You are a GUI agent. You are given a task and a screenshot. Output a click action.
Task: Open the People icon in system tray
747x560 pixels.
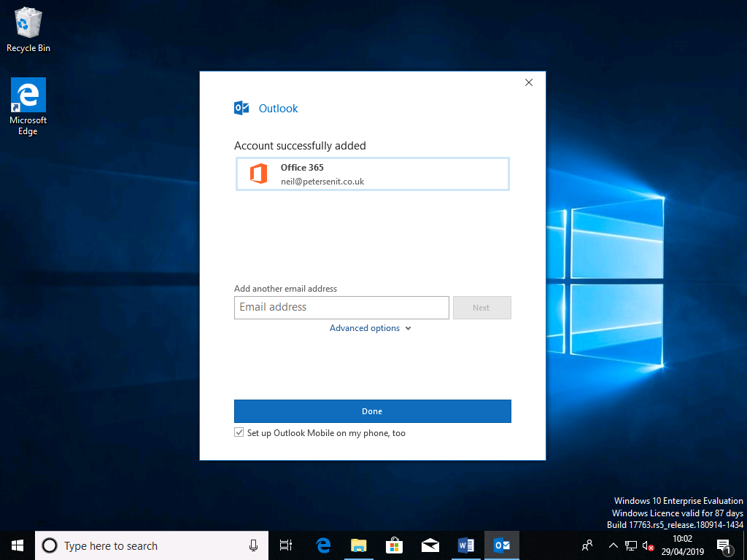click(x=587, y=545)
